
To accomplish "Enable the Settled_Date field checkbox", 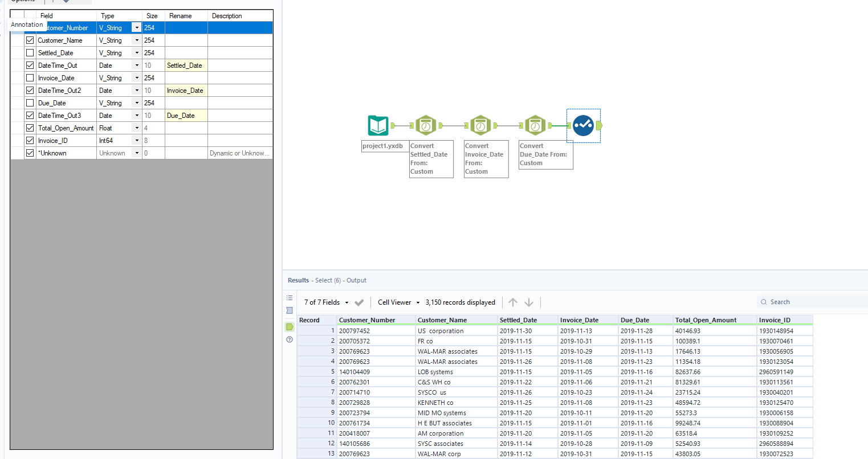I will [x=30, y=52].
